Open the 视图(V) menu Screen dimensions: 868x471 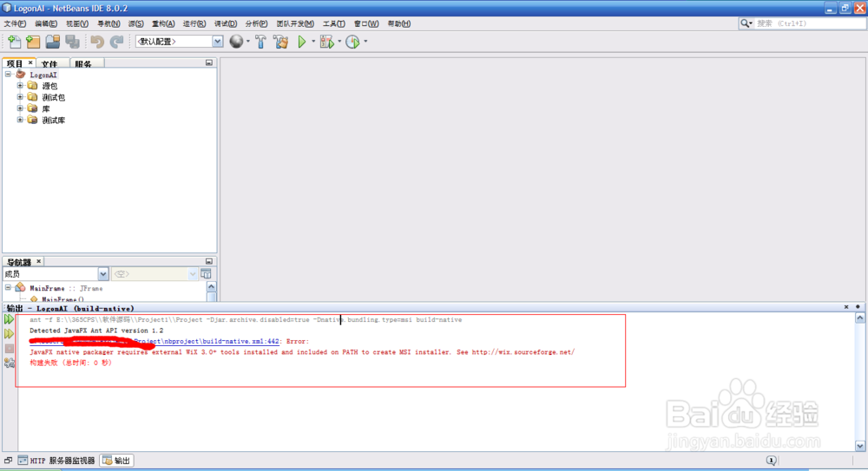point(77,23)
